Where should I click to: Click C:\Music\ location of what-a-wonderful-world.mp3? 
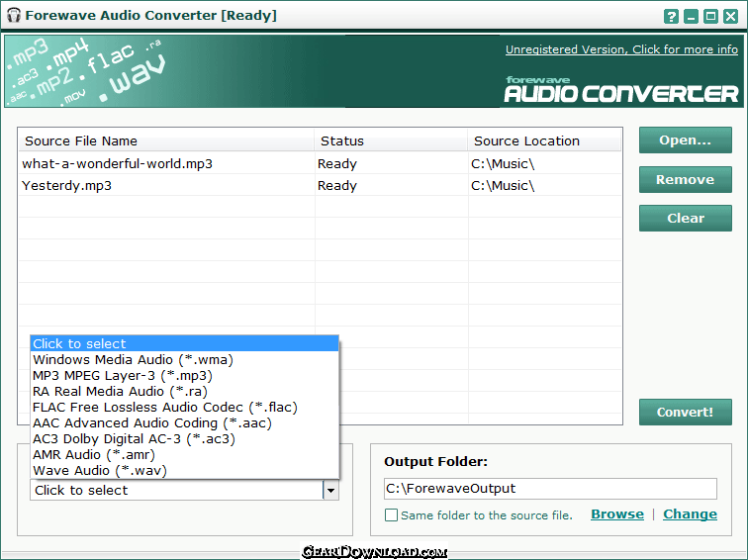click(x=503, y=163)
